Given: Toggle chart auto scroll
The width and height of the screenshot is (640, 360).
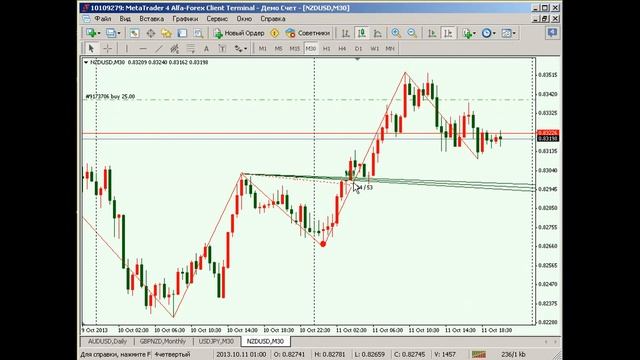Looking at the screenshot, I should tap(432, 33).
